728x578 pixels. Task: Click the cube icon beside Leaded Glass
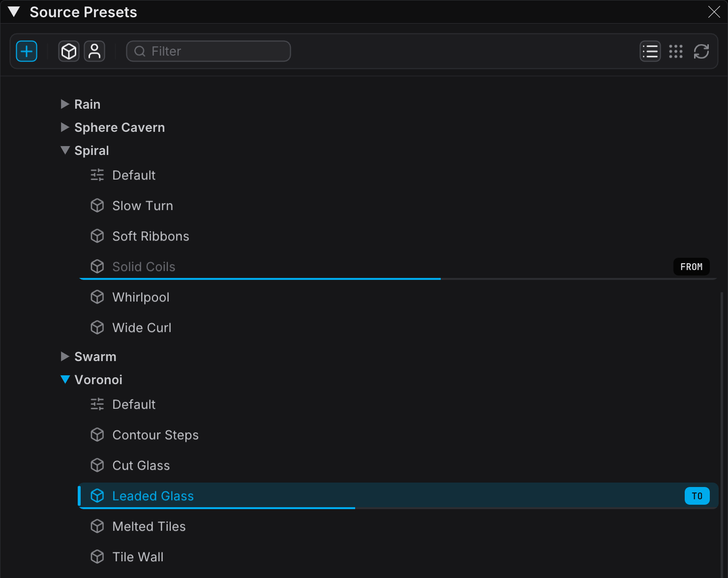[97, 496]
